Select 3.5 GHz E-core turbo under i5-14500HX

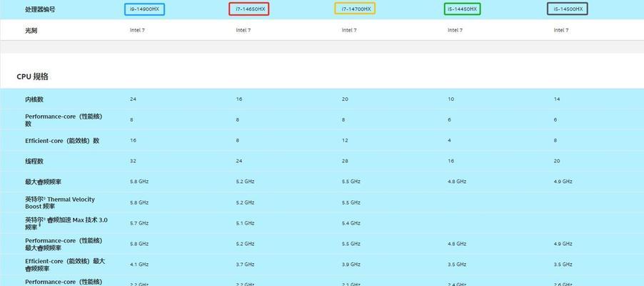click(563, 264)
